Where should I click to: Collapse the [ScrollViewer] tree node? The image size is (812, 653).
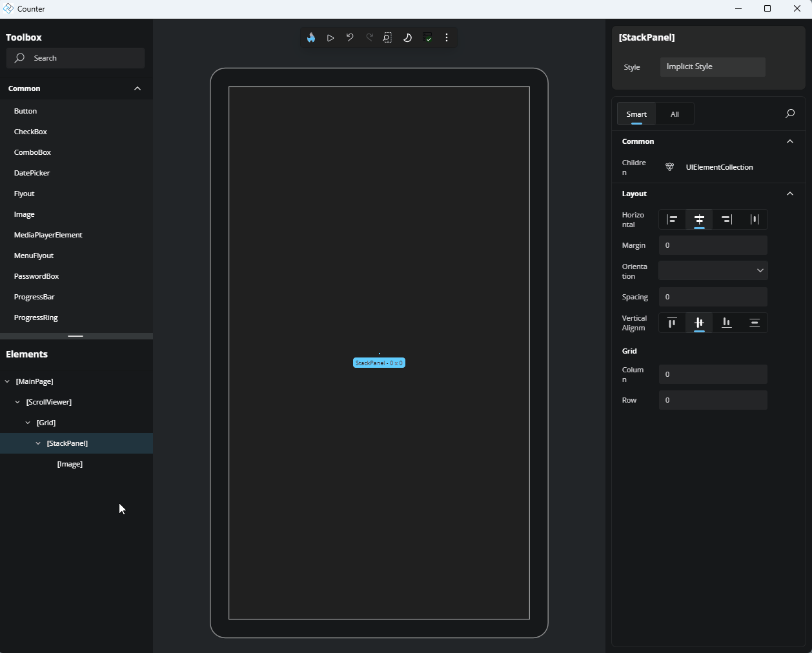point(17,402)
